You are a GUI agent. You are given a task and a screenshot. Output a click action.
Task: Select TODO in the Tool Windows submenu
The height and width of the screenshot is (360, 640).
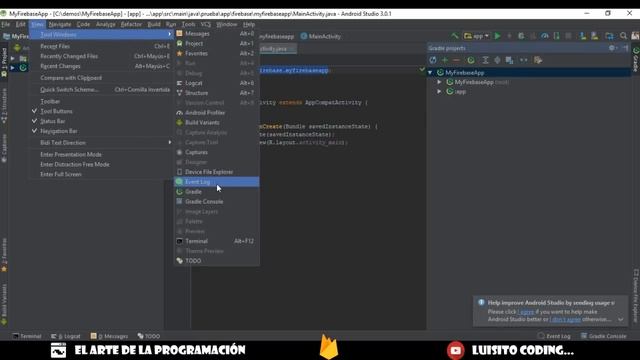(216, 260)
